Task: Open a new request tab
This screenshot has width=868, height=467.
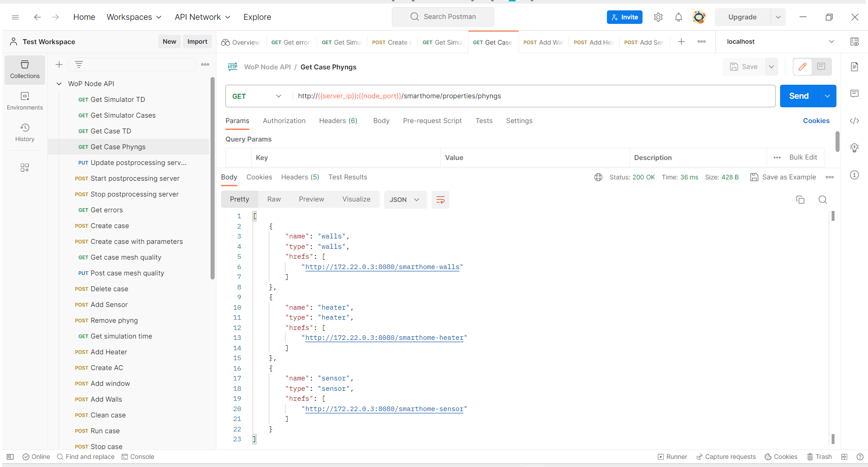Action: point(681,41)
